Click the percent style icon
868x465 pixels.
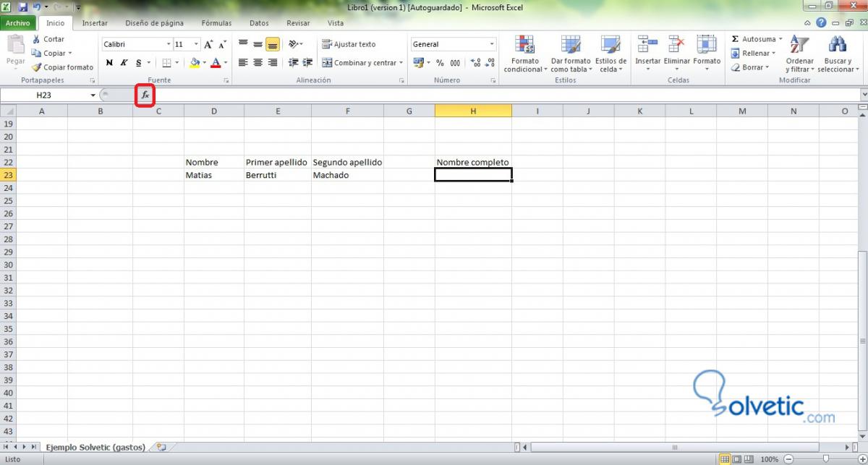(440, 63)
